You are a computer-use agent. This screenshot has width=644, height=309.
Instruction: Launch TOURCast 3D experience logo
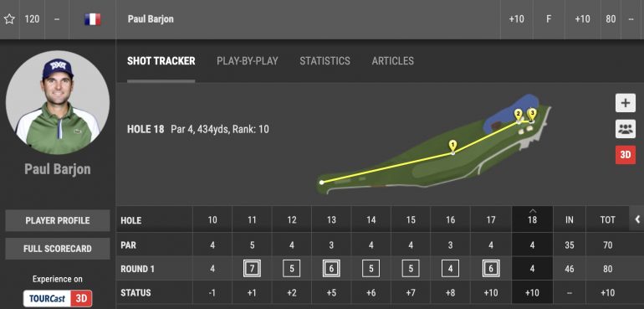[58, 298]
